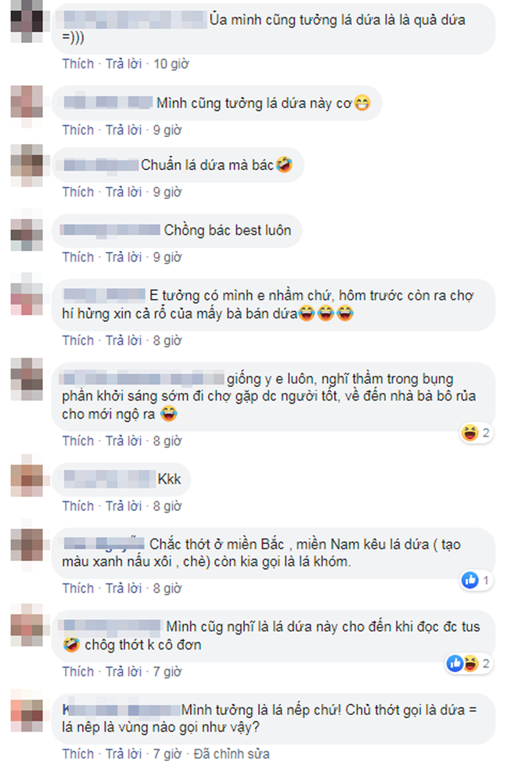Like the 'Chuẩn lá dứa mà bác' comment

[x=78, y=192]
